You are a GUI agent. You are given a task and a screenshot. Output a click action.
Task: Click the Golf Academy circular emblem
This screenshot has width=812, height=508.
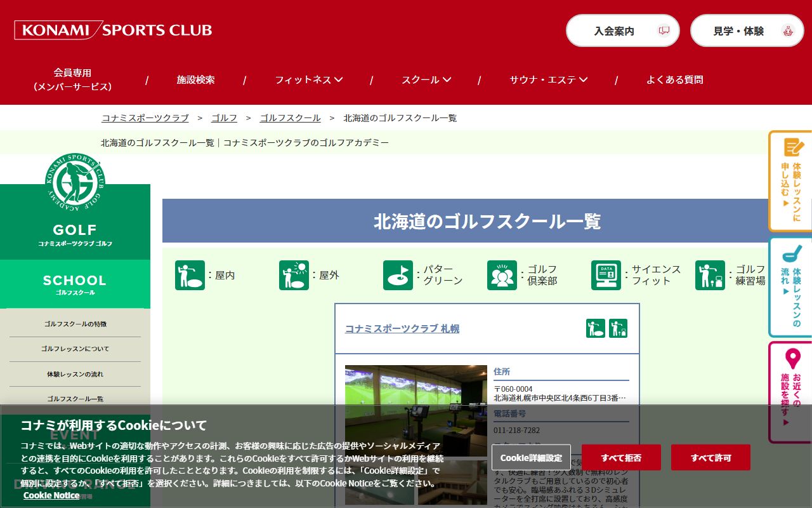75,183
